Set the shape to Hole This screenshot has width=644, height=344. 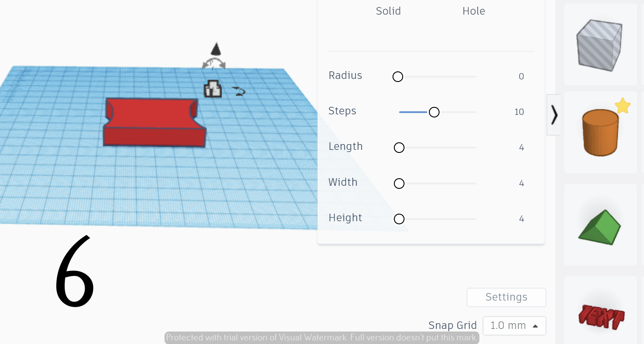point(474,11)
